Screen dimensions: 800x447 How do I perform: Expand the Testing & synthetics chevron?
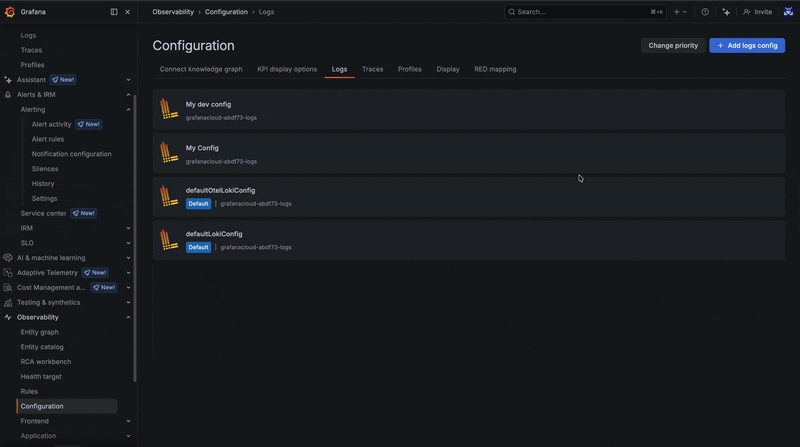(128, 302)
